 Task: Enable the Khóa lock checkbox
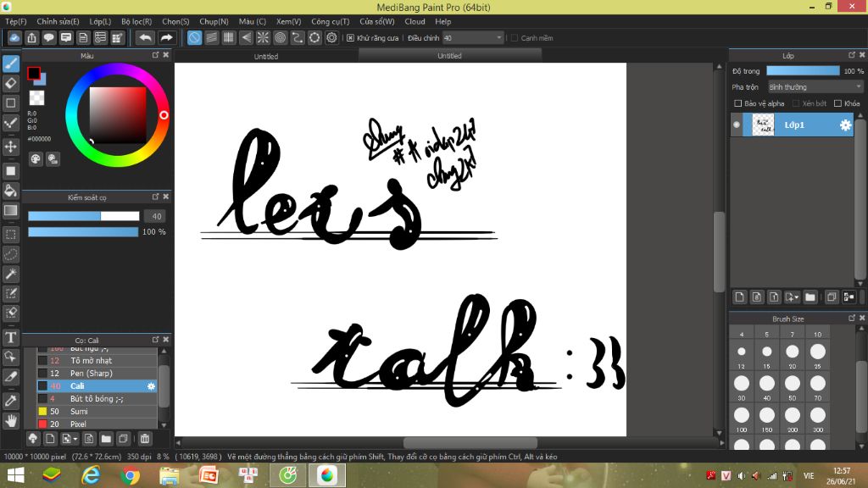pyautogui.click(x=838, y=103)
